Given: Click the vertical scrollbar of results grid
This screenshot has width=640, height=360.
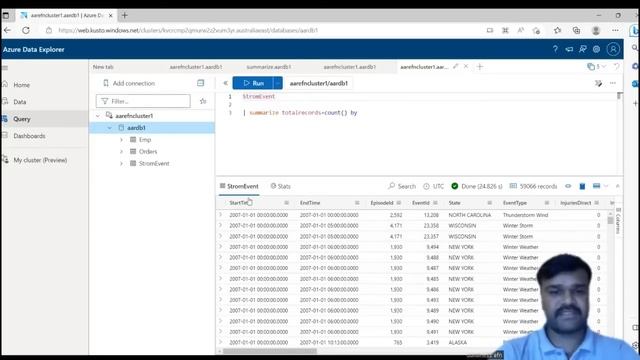Looking at the screenshot, I should tap(610, 220).
